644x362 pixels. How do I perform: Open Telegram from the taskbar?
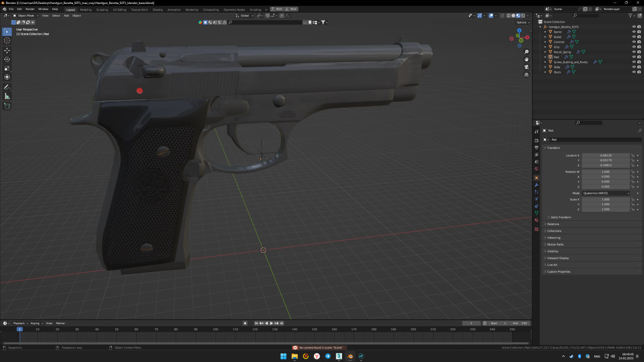click(328, 356)
